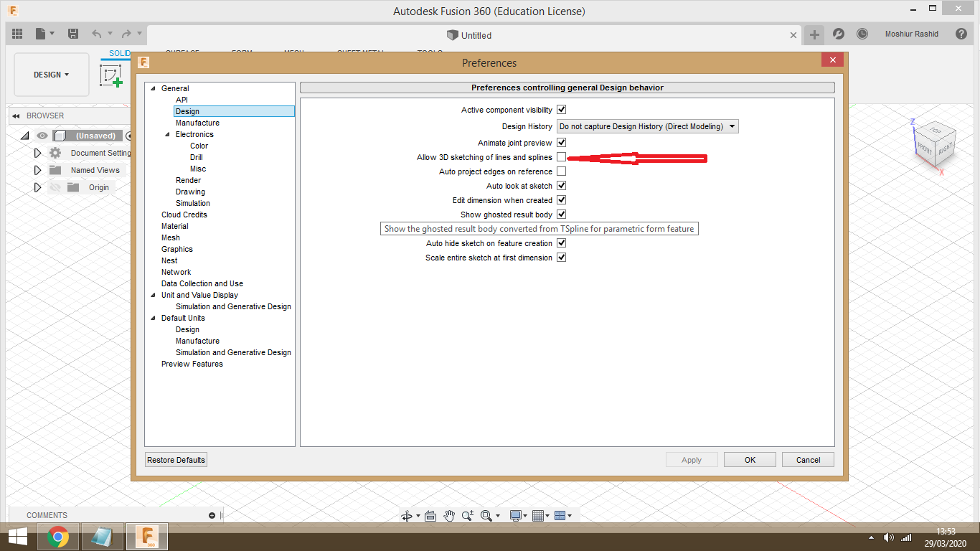Image resolution: width=980 pixels, height=551 pixels.
Task: Open Display Settings monitor icon
Action: (515, 515)
